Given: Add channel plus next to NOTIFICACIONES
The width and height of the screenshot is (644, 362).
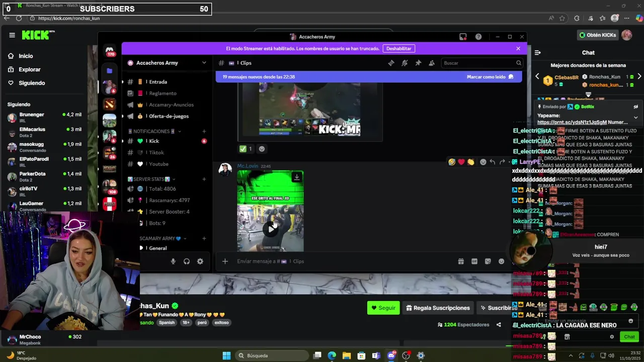Looking at the screenshot, I should click(204, 131).
